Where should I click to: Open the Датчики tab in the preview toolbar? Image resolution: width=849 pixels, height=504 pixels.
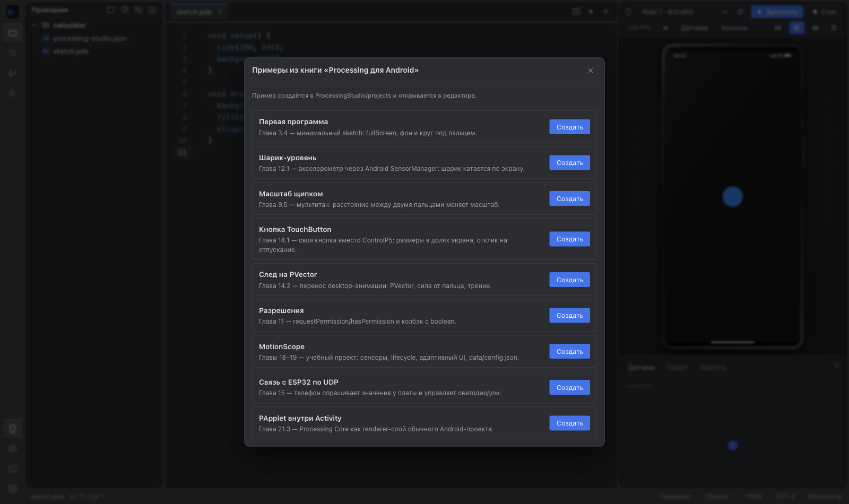pos(695,28)
